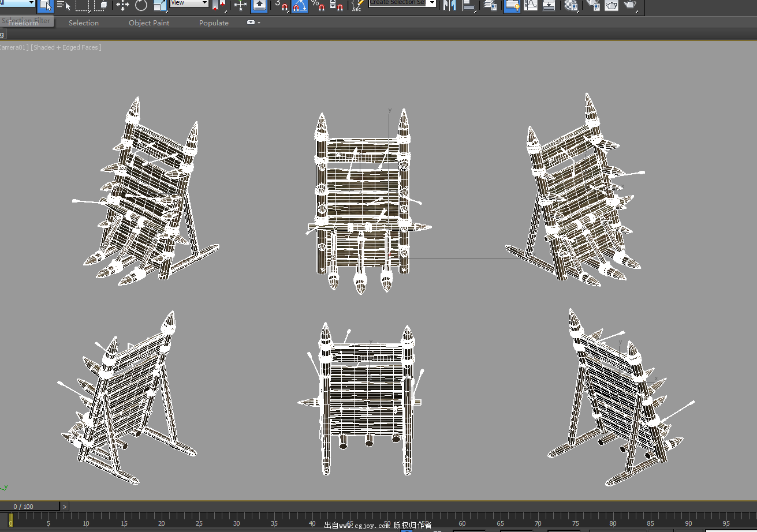The image size is (757, 532).
Task: Click time slider 0 / 100 handle
Action: tap(29, 507)
